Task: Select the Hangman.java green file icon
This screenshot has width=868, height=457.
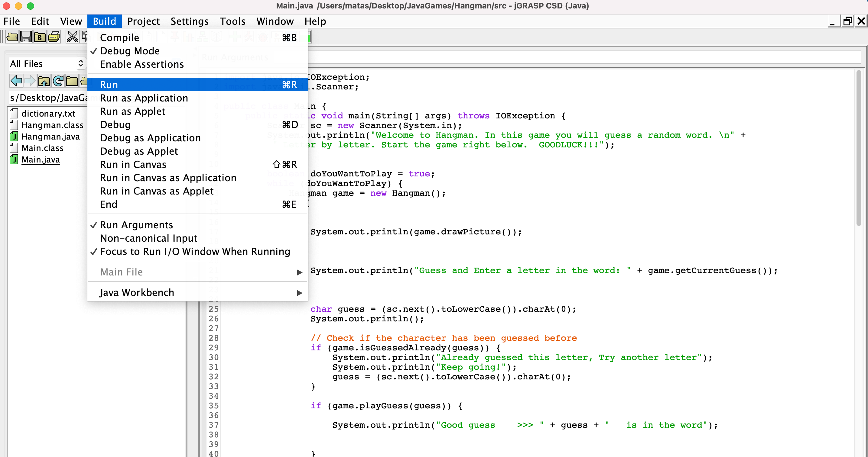Action: pyautogui.click(x=14, y=136)
